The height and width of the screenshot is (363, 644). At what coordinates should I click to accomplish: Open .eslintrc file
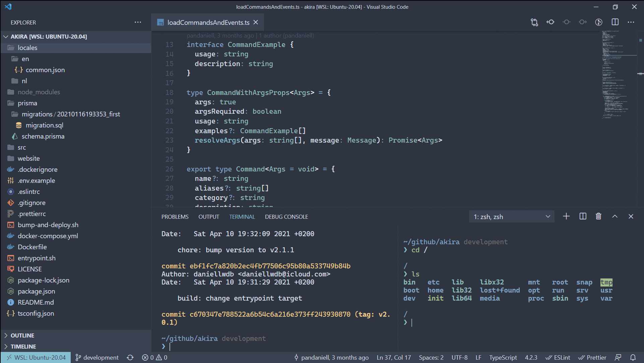pyautogui.click(x=76, y=192)
